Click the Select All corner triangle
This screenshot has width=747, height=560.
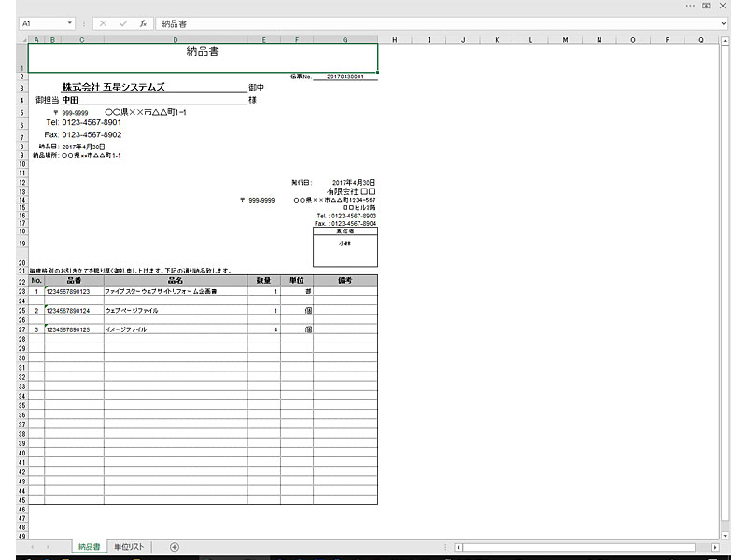point(22,40)
